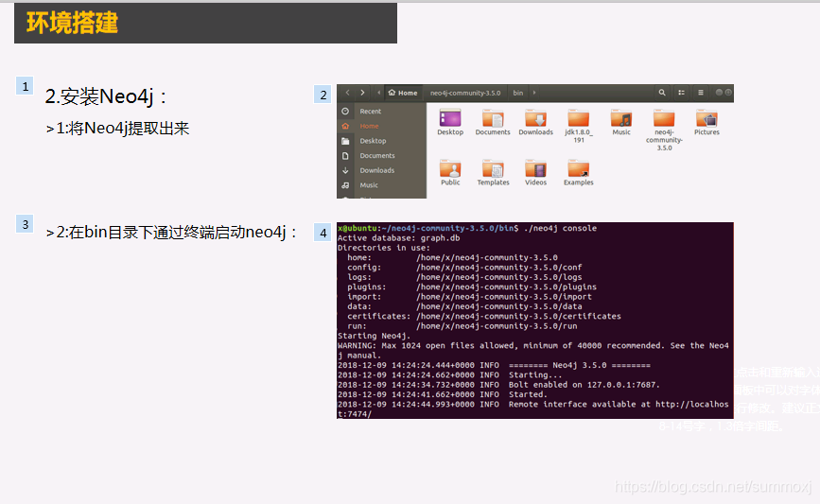The width and height of the screenshot is (820, 504).
Task: Click the Directories in use: line
Action: (x=383, y=248)
